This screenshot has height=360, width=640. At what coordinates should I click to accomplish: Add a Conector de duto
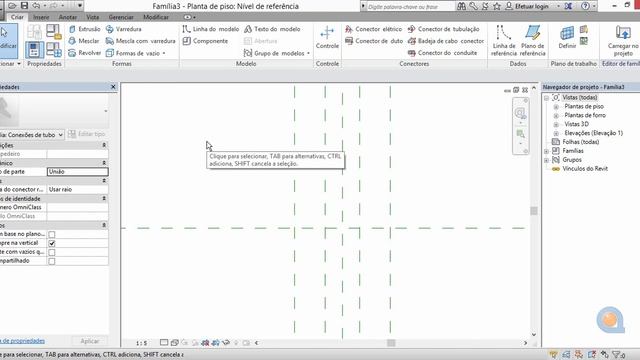pyautogui.click(x=374, y=41)
